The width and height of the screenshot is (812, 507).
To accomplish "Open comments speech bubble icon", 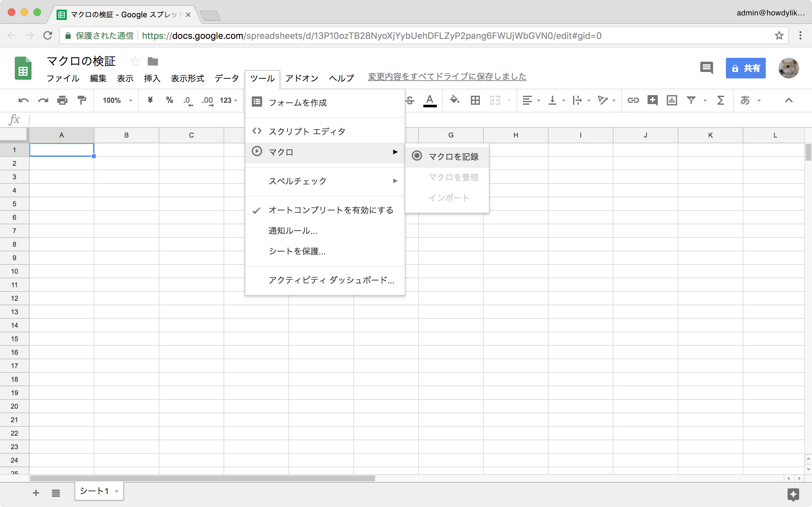I will point(706,68).
